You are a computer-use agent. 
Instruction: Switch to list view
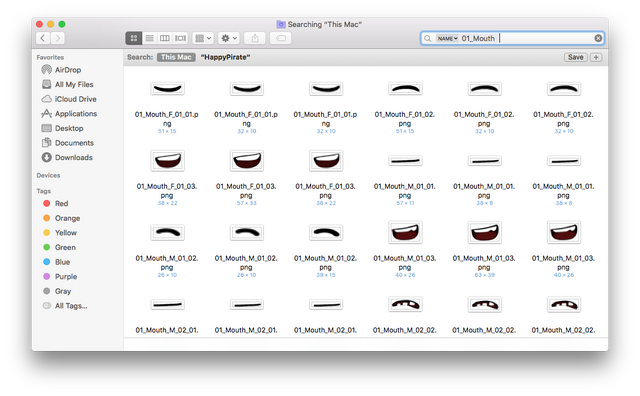(149, 38)
